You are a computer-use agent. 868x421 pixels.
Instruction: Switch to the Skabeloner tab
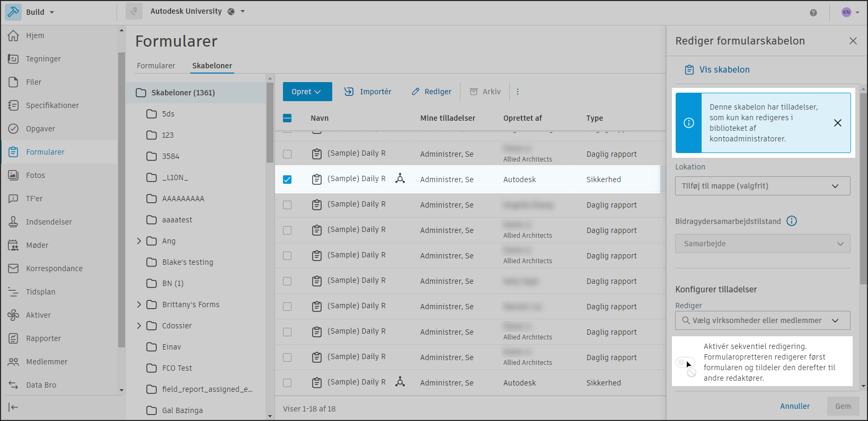tap(212, 66)
